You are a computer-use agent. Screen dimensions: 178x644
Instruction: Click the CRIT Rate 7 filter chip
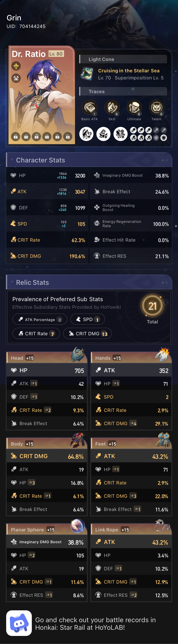click(x=36, y=333)
